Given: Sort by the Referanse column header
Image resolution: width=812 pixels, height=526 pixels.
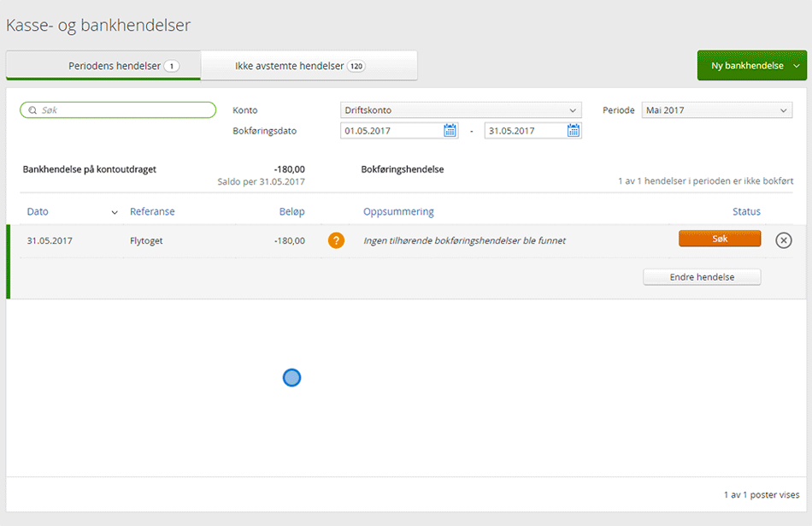Looking at the screenshot, I should (x=152, y=211).
